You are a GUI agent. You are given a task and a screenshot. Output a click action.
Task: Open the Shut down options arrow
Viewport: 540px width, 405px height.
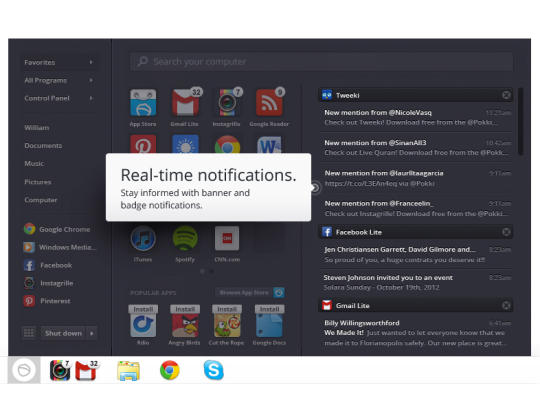pos(92,333)
